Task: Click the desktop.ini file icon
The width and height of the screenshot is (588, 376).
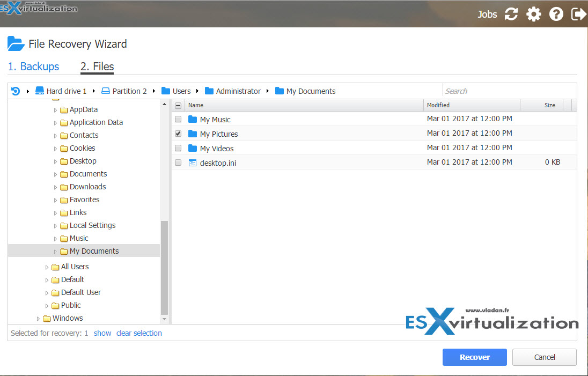Action: 193,163
